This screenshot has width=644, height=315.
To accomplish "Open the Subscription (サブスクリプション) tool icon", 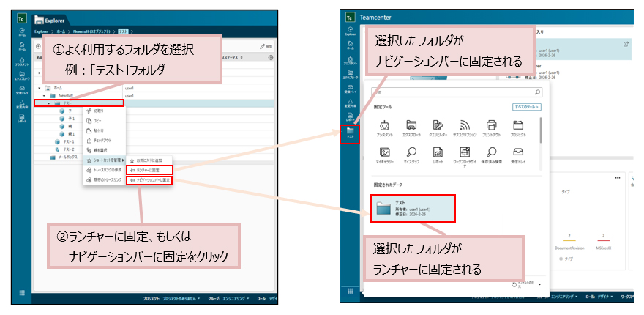I will click(465, 128).
